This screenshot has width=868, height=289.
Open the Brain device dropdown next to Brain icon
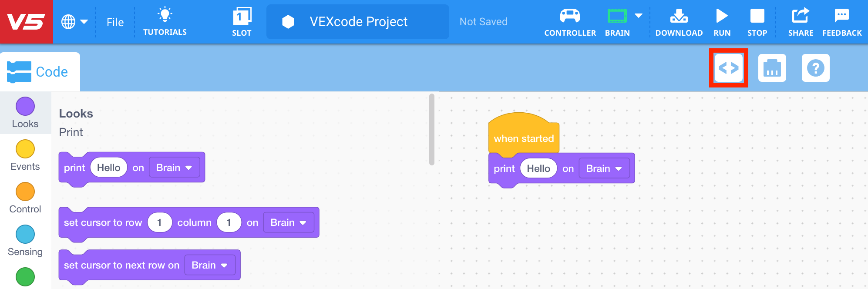pyautogui.click(x=637, y=15)
